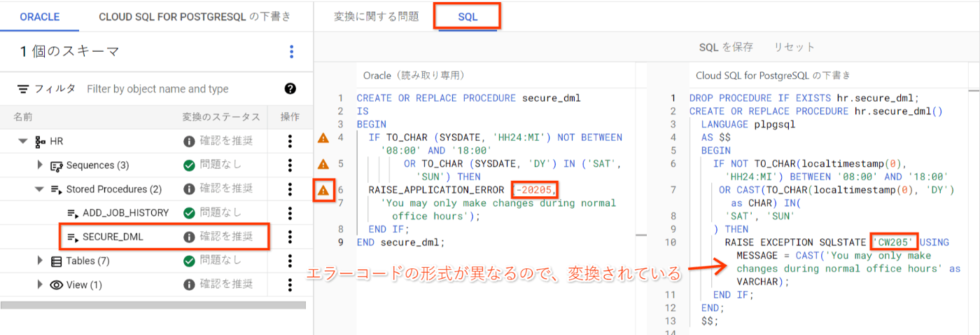
Task: Click green check status for Tables
Action: click(x=188, y=261)
